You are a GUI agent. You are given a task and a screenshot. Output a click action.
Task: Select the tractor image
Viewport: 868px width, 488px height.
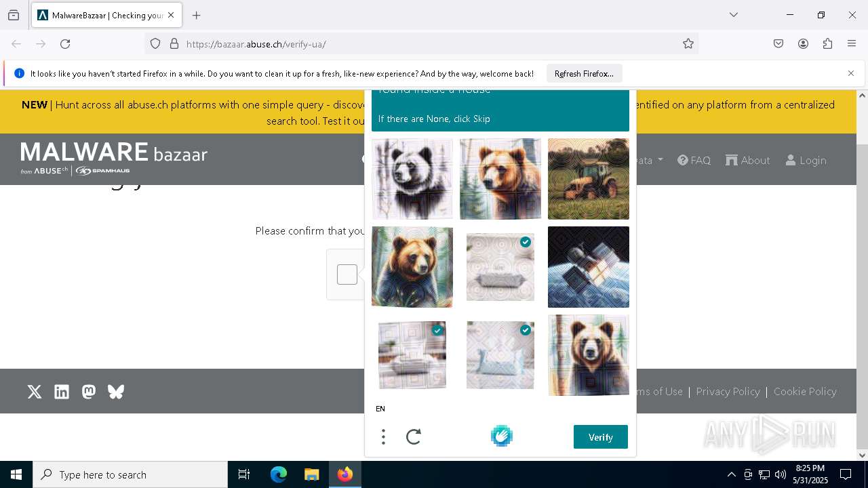[x=589, y=179]
